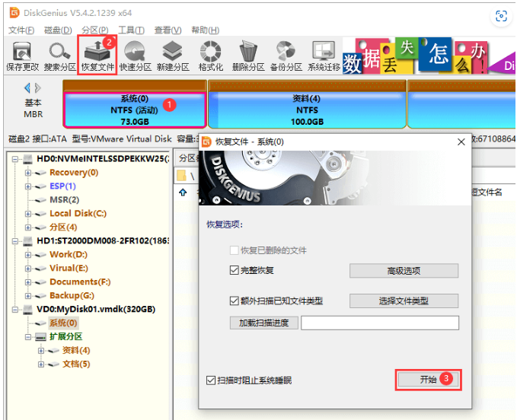Click the HD1 disk drive icon

[x=28, y=241]
